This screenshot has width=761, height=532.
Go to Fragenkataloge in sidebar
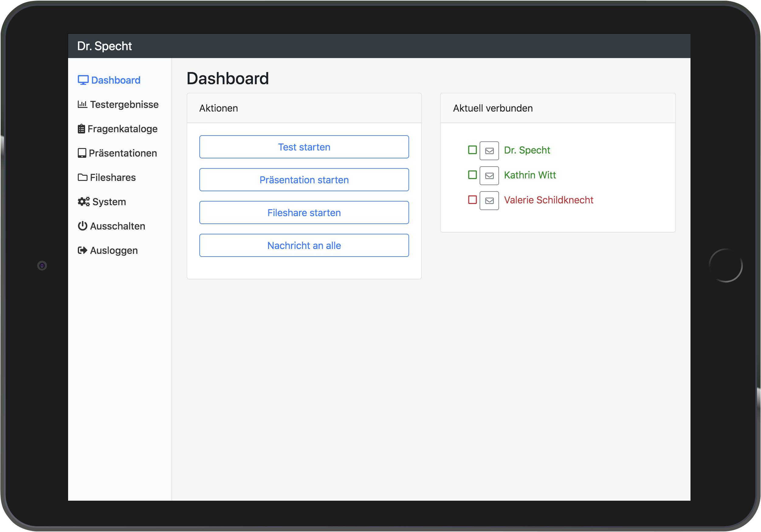point(122,129)
